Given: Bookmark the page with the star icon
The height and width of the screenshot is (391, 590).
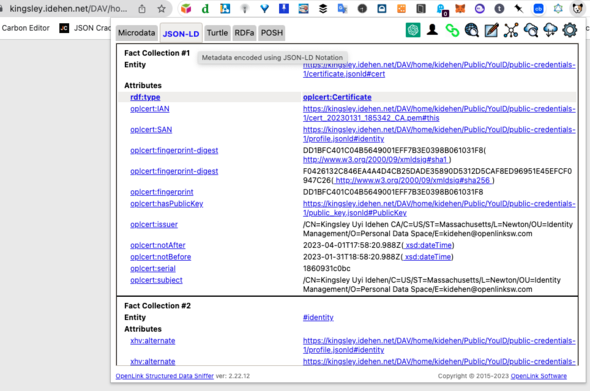Looking at the screenshot, I should (161, 9).
